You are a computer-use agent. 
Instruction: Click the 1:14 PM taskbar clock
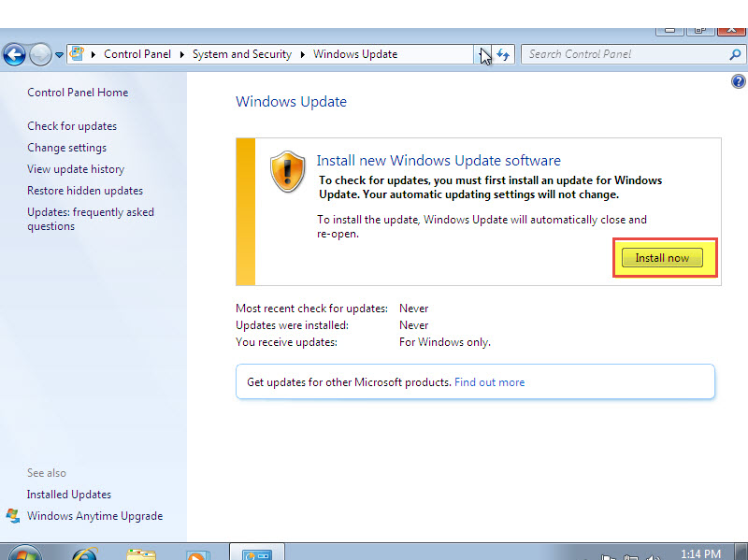coord(700,553)
